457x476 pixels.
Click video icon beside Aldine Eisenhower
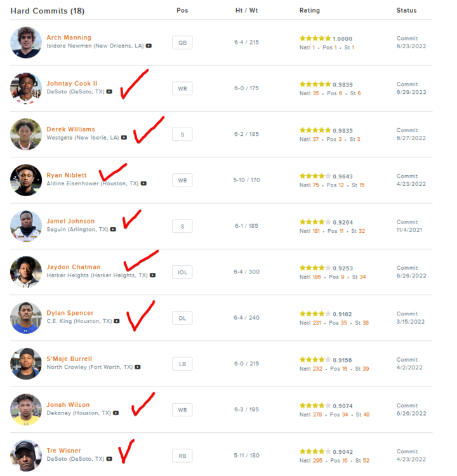tap(144, 183)
